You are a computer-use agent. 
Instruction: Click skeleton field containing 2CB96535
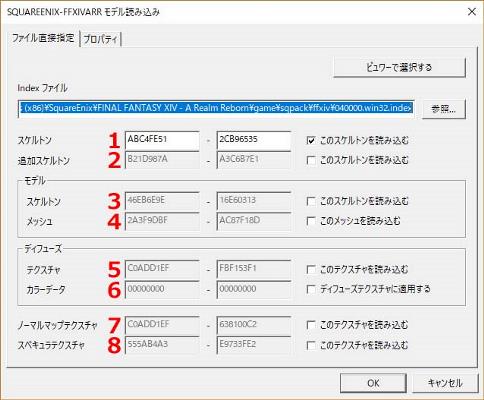pyautogui.click(x=253, y=140)
